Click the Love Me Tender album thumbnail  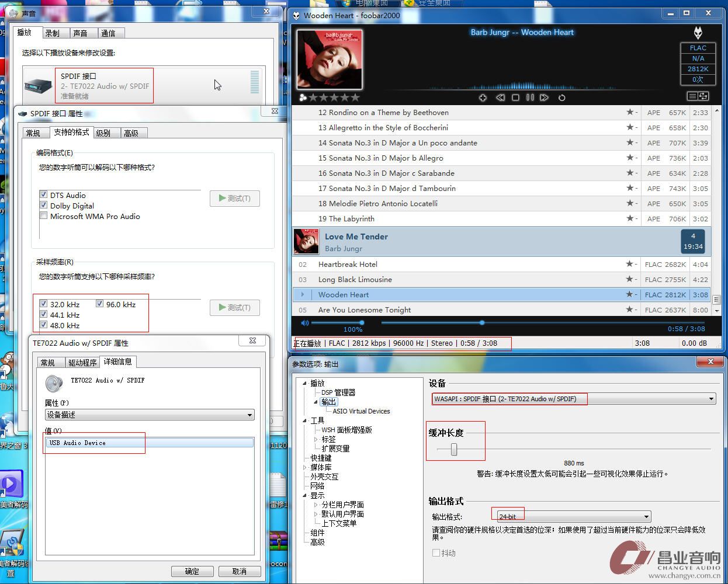[x=306, y=242]
